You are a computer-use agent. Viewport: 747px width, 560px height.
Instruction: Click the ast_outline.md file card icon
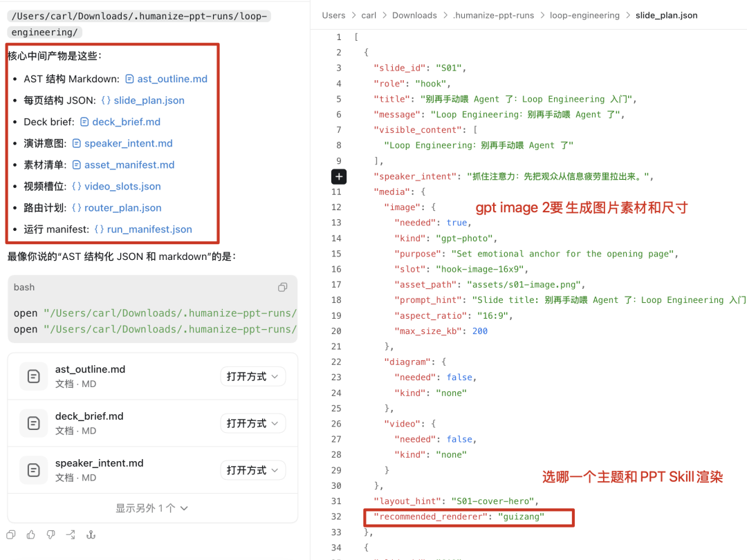click(33, 377)
